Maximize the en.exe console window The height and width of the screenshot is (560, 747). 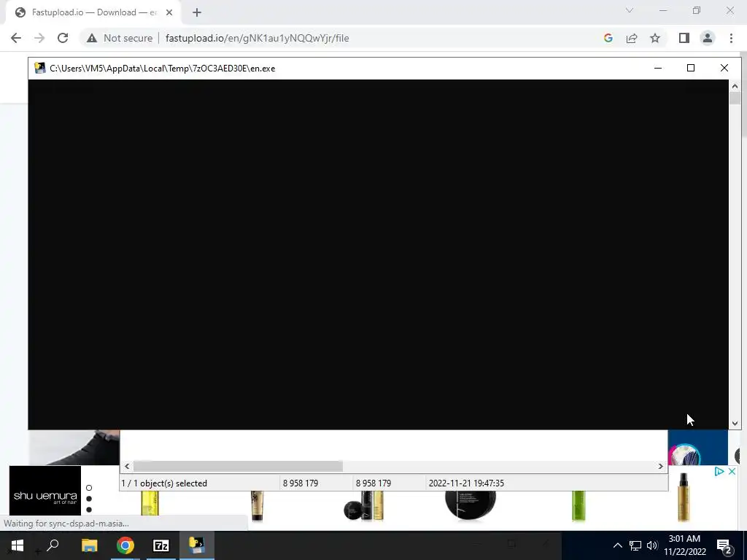coord(691,68)
